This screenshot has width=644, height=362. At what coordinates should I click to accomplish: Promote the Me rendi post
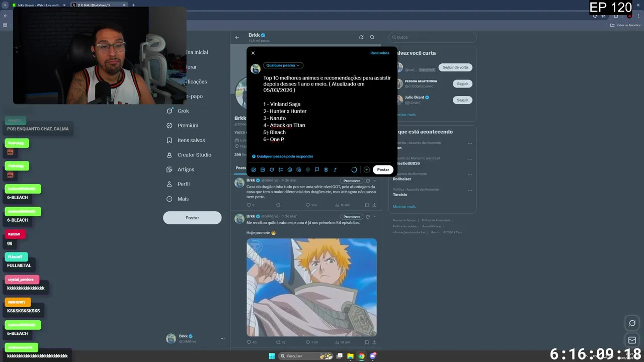[351, 217]
